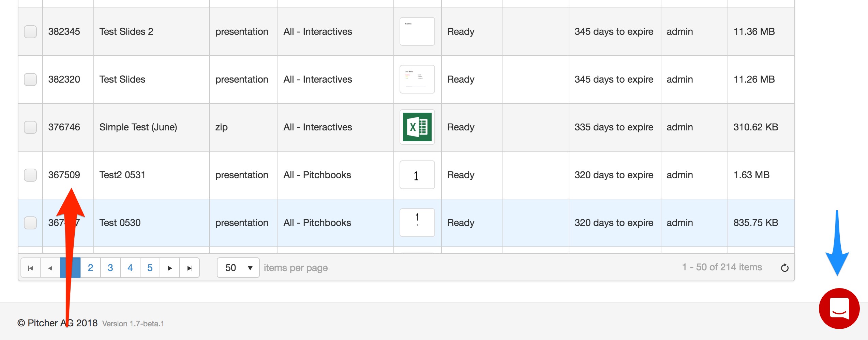
Task: Open the red chat support widget
Action: [x=839, y=308]
